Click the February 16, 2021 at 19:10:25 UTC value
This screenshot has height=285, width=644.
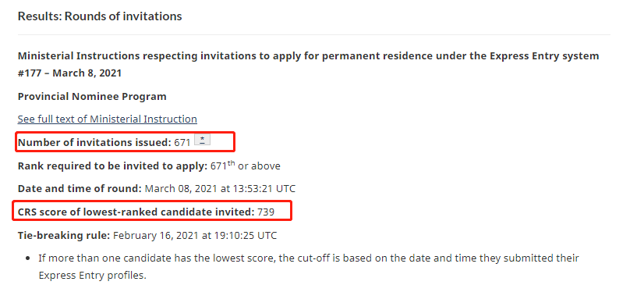(x=195, y=236)
